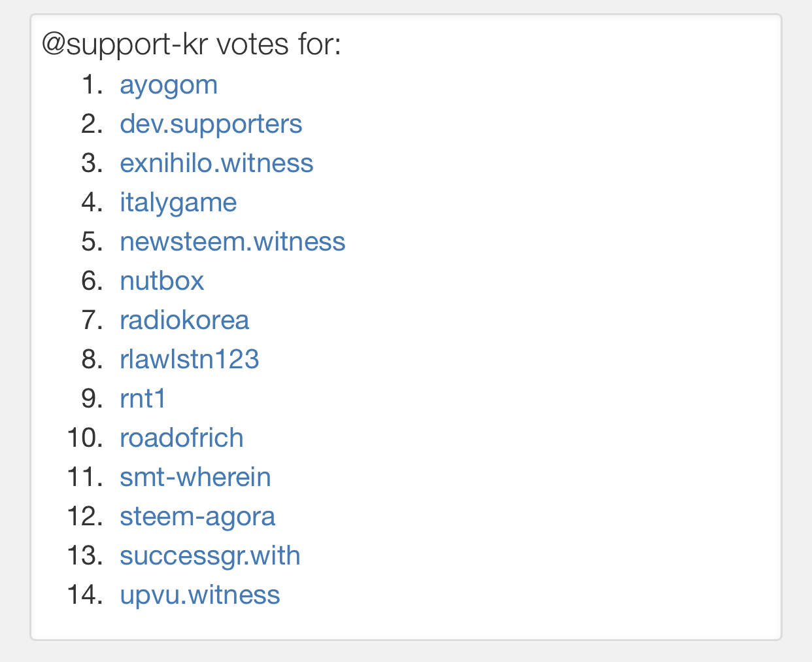Image resolution: width=812 pixels, height=662 pixels.
Task: Select the rnt1 link
Action: 143,399
